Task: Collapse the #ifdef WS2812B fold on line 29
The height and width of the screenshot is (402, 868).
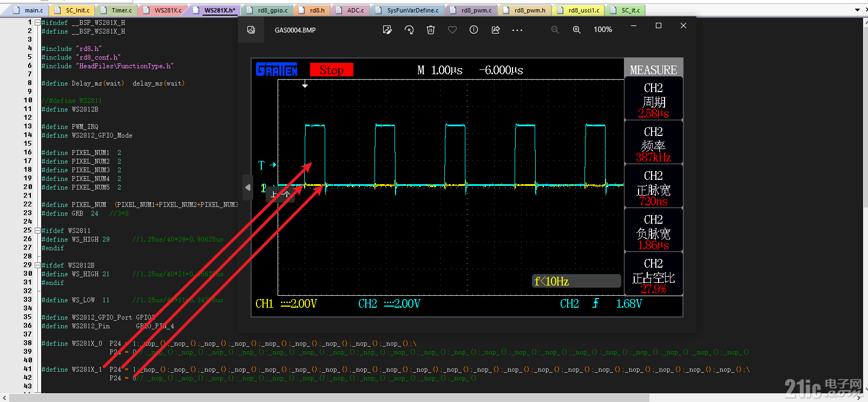Action: point(37,265)
